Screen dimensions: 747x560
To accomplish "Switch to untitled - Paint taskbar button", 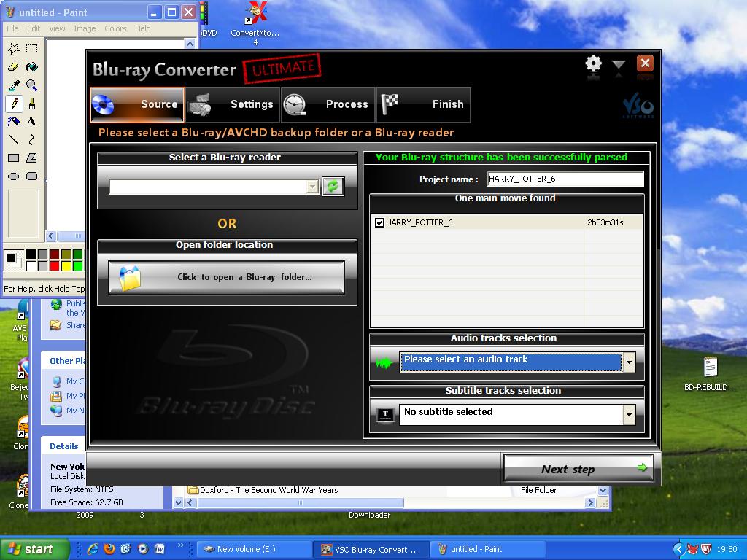I will (488, 549).
